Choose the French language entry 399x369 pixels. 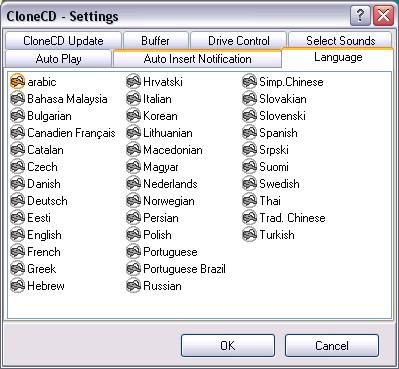point(44,252)
